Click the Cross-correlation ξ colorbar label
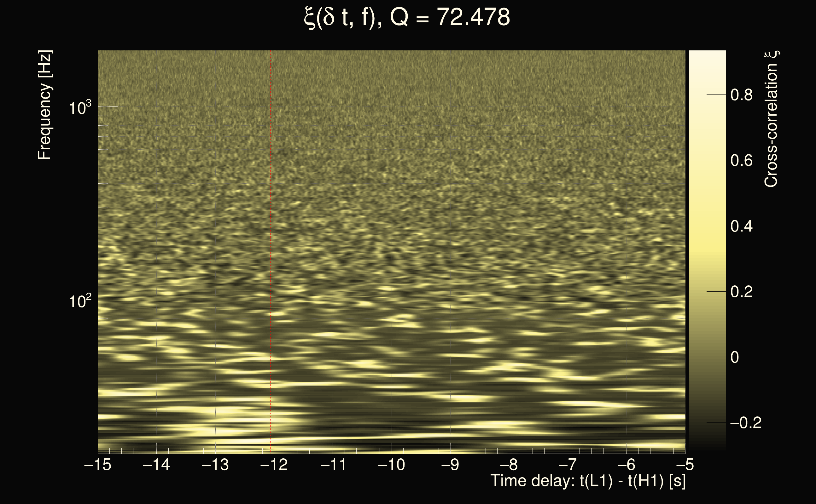This screenshot has width=816, height=504. pos(771,118)
